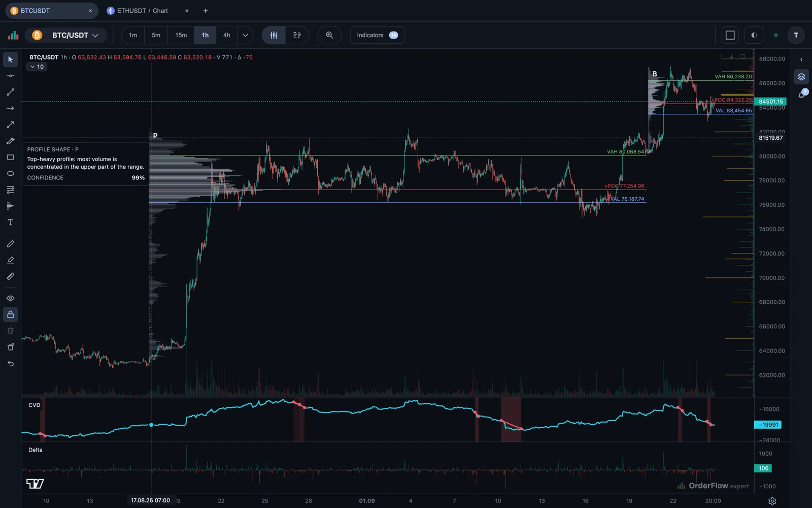Select the 15m timeframe
The height and width of the screenshot is (508, 812).
click(181, 35)
